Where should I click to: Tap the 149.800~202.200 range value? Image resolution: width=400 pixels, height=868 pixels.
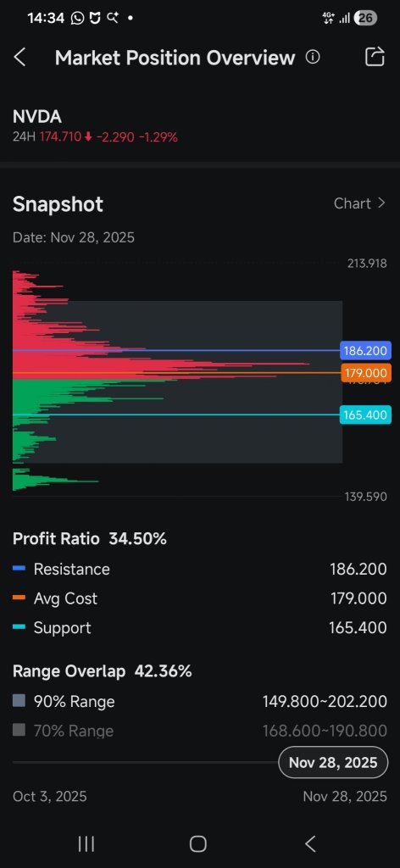(325, 701)
